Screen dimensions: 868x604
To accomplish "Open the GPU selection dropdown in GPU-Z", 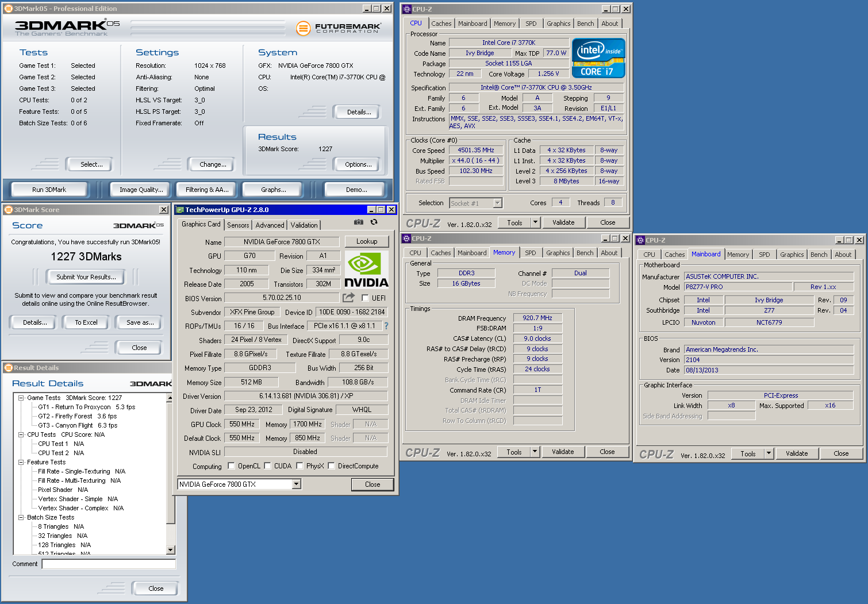I will (297, 484).
